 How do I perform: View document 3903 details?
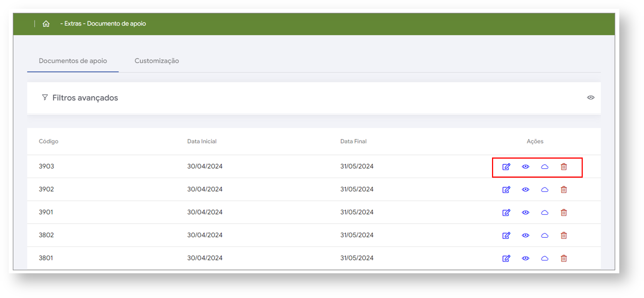[x=526, y=167]
